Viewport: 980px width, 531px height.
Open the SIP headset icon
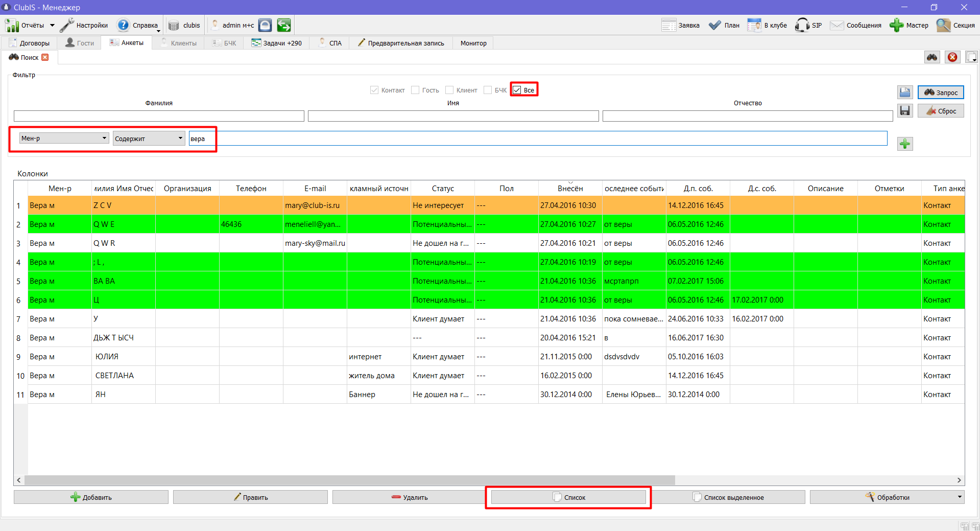coord(802,25)
